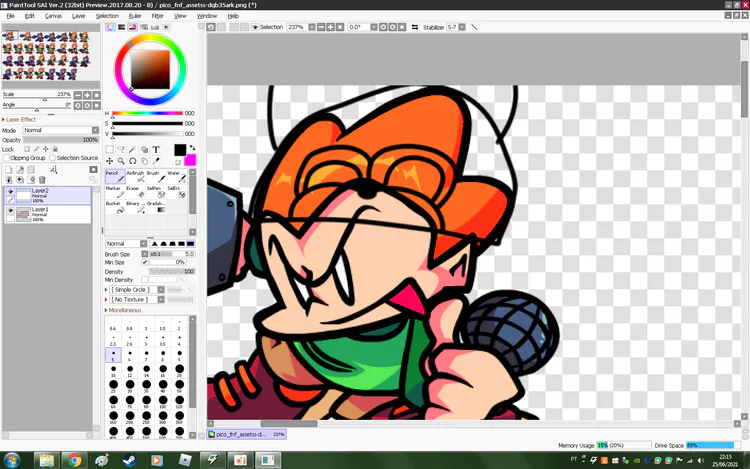Expand the Miscellaneous section

(x=123, y=310)
